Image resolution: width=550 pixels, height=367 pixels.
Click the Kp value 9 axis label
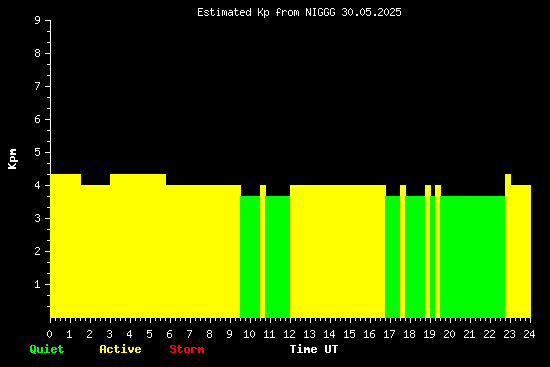coord(38,20)
